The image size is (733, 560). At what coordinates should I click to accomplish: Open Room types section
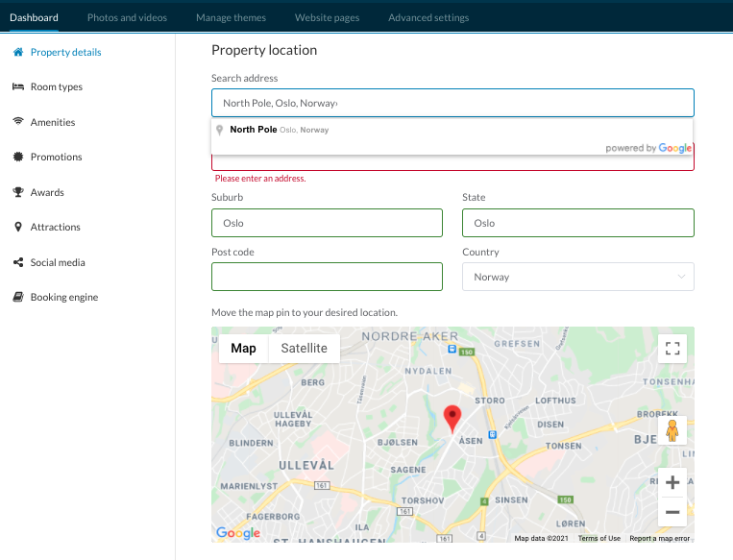[x=57, y=86]
